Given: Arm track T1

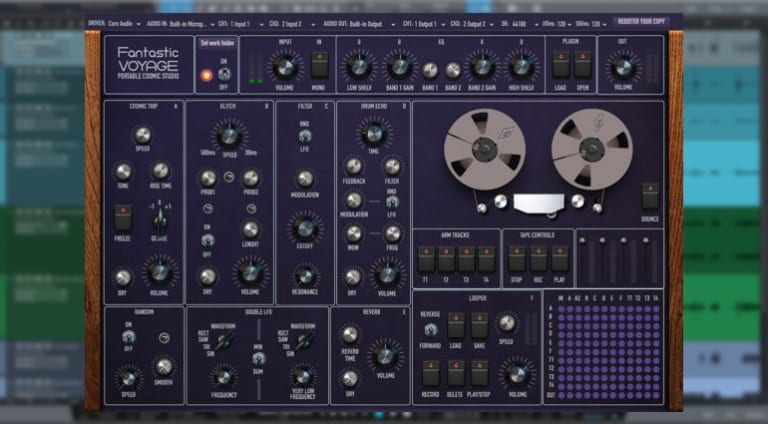Looking at the screenshot, I should (x=424, y=260).
